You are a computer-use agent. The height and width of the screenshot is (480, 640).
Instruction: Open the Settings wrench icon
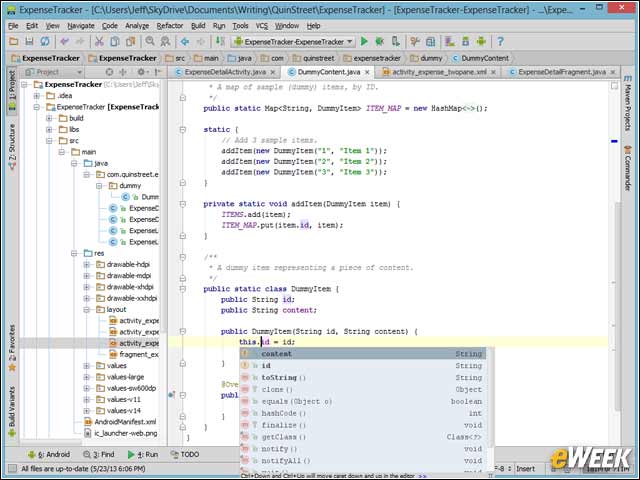415,41
